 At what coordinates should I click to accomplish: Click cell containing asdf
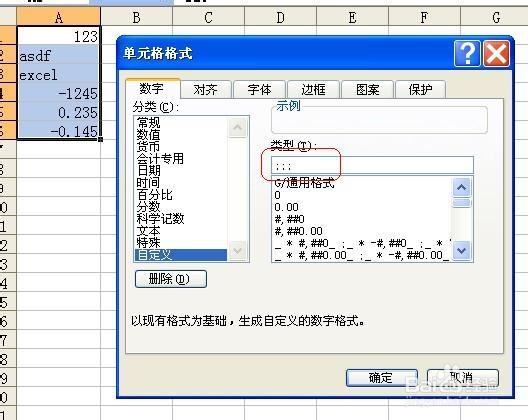point(59,55)
